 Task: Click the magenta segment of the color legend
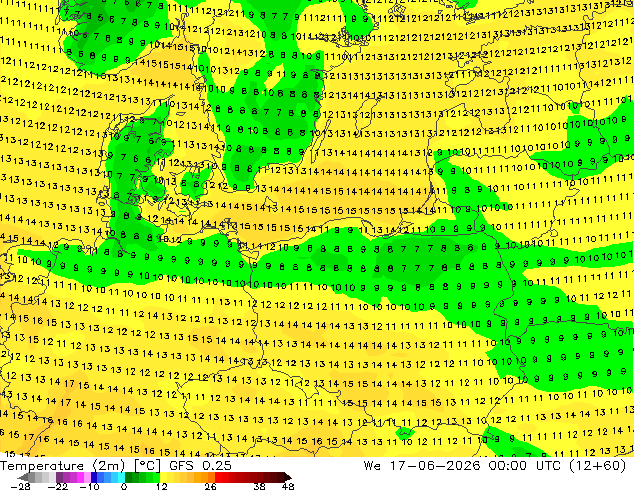pos(80,477)
